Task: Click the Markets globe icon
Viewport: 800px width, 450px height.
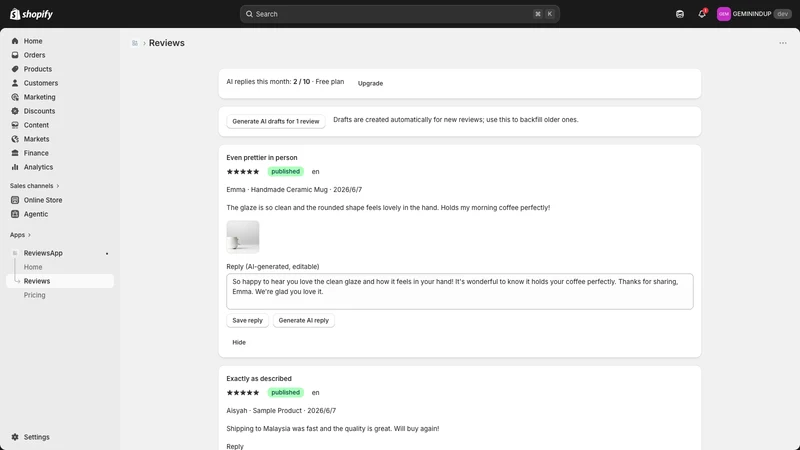Action: tap(15, 139)
